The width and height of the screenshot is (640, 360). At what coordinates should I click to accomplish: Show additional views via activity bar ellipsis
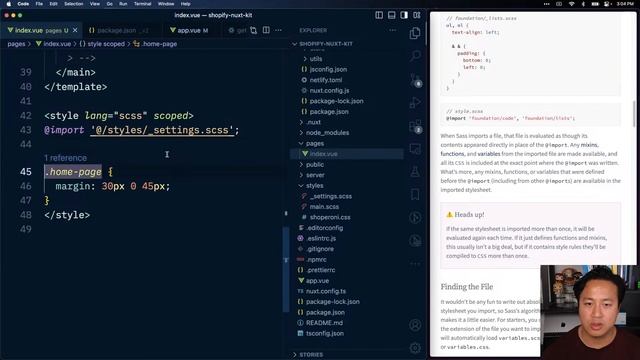pos(415,264)
